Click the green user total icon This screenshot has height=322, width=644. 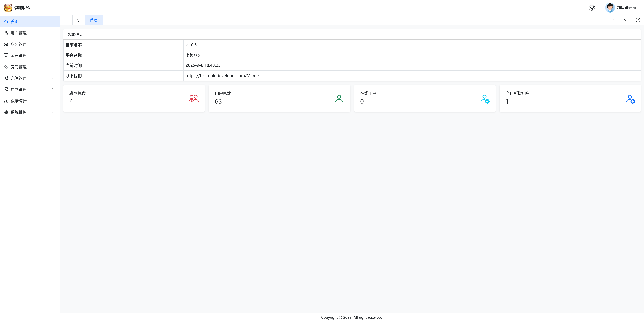339,99
